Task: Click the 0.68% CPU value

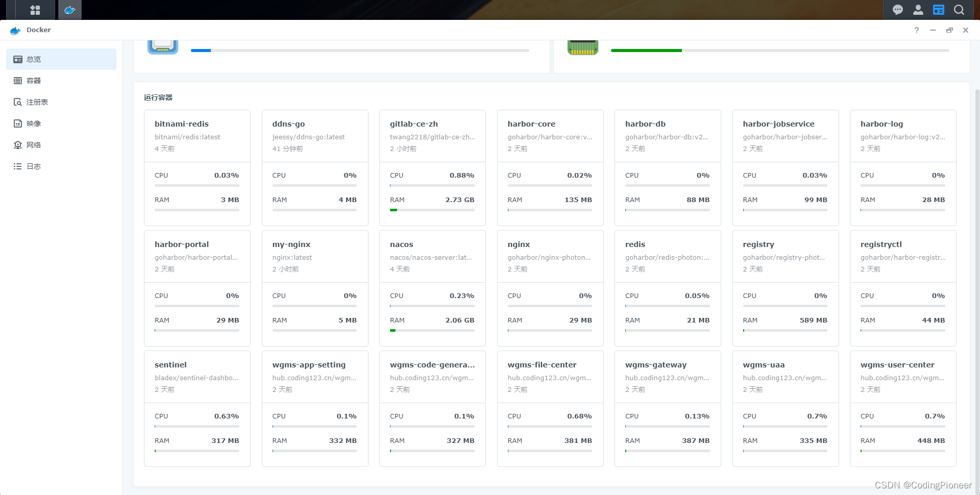Action: [x=580, y=416]
